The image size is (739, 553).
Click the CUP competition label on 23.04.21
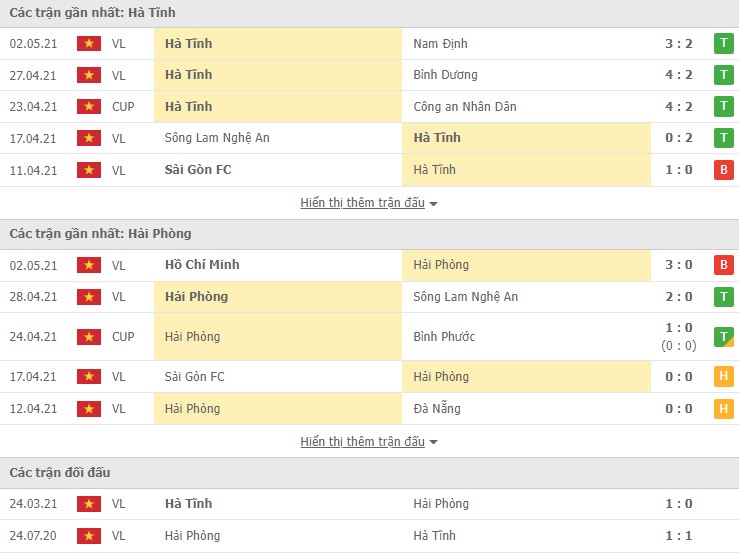(x=123, y=107)
